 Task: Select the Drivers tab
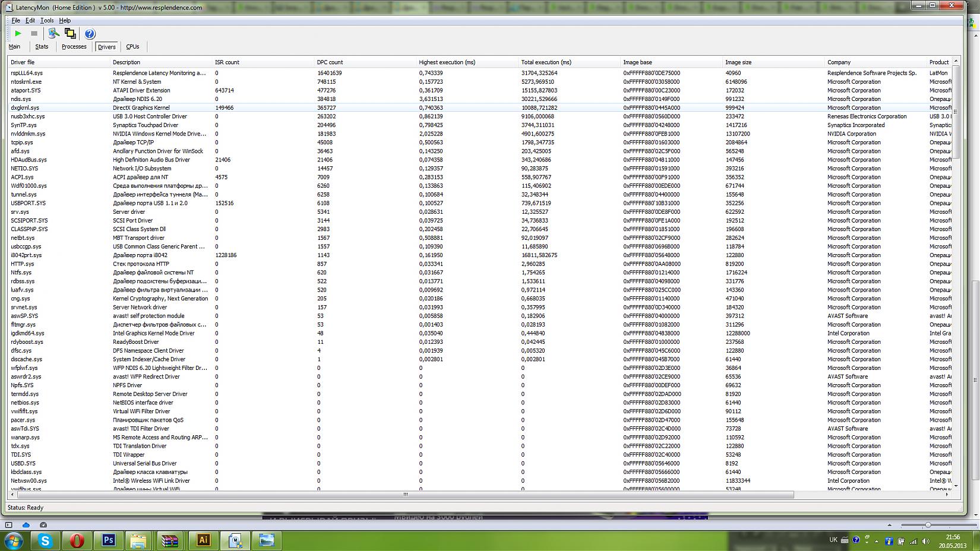107,47
